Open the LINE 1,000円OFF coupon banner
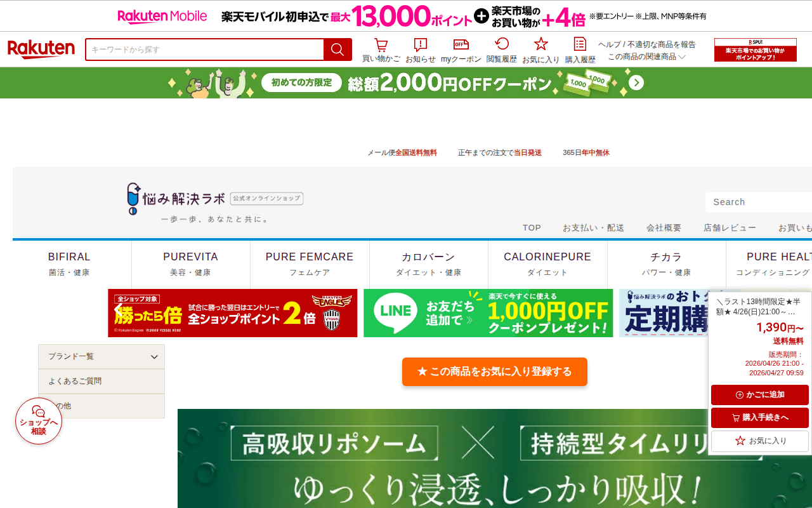812x508 pixels. [488, 313]
